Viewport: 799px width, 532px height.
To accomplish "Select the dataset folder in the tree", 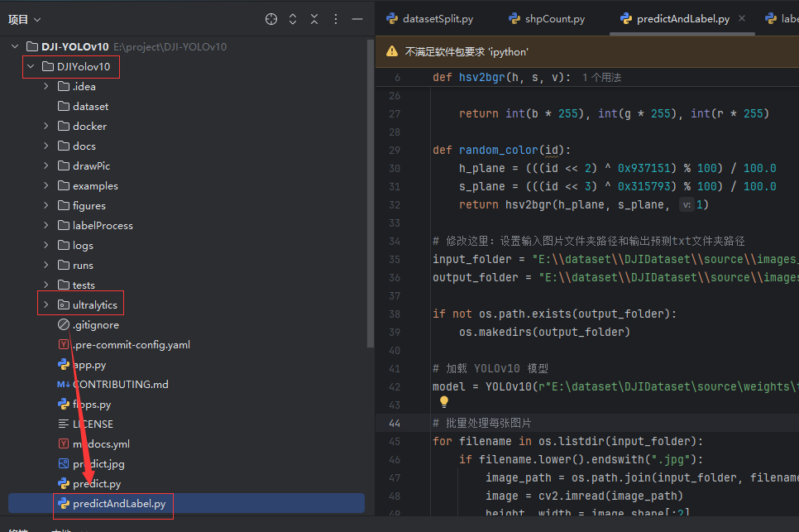I will coord(90,107).
